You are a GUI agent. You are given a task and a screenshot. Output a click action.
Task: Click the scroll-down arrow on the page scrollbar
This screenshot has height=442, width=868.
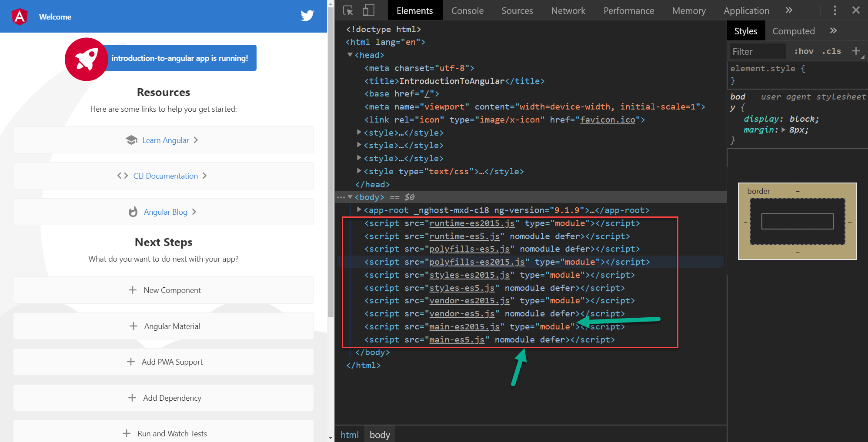tap(331, 438)
